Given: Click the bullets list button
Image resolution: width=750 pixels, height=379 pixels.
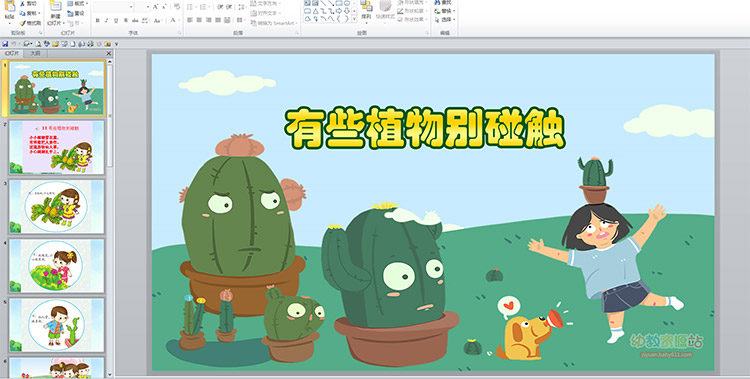Looking at the screenshot, I should point(191,7).
